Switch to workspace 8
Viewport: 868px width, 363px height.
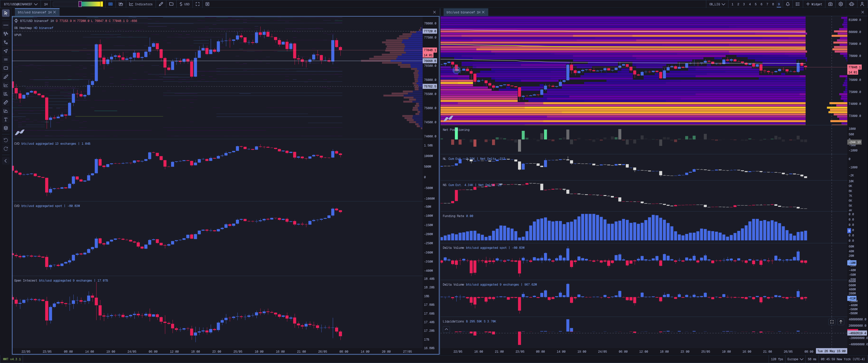[773, 4]
